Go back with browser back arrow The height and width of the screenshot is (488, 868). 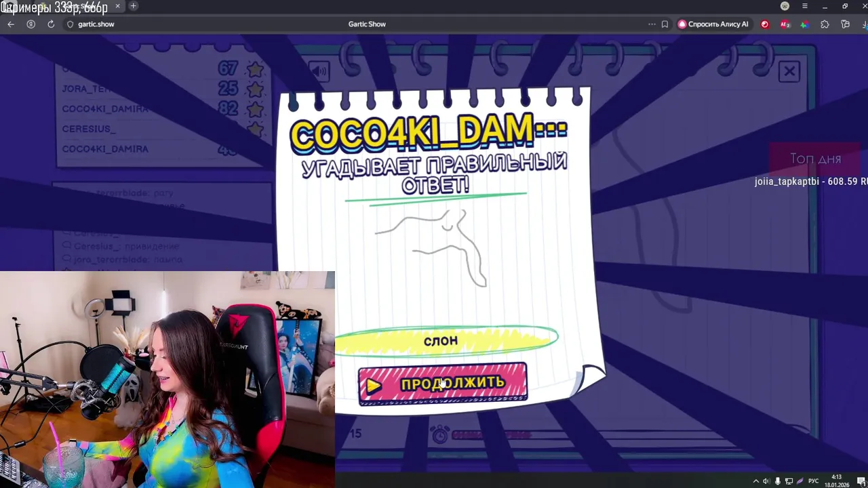11,24
